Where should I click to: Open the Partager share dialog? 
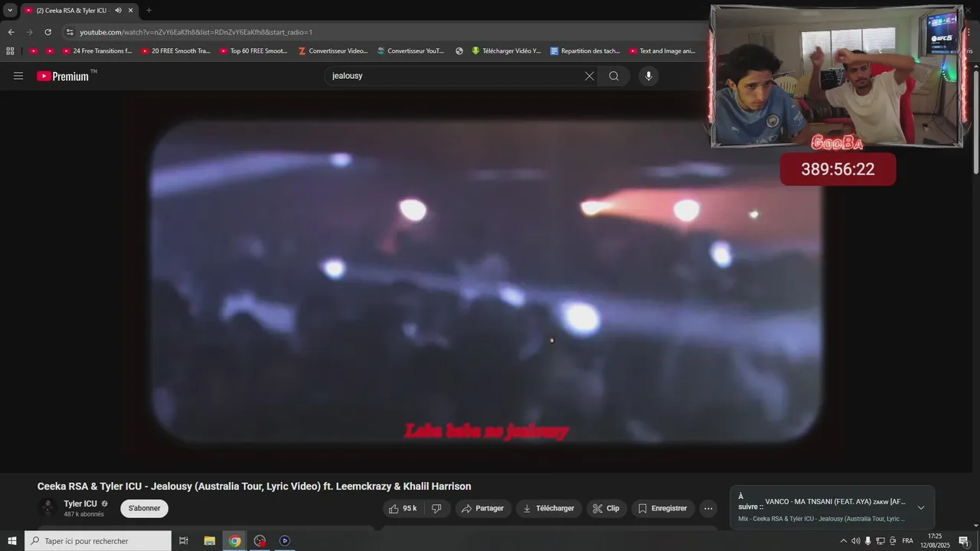(483, 508)
